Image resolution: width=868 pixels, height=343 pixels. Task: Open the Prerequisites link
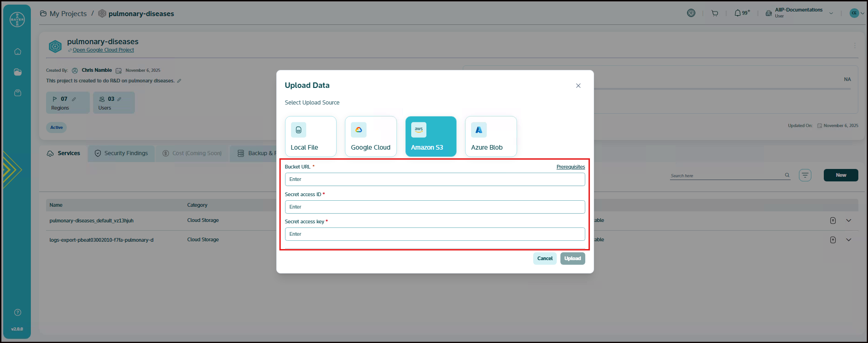pos(570,167)
